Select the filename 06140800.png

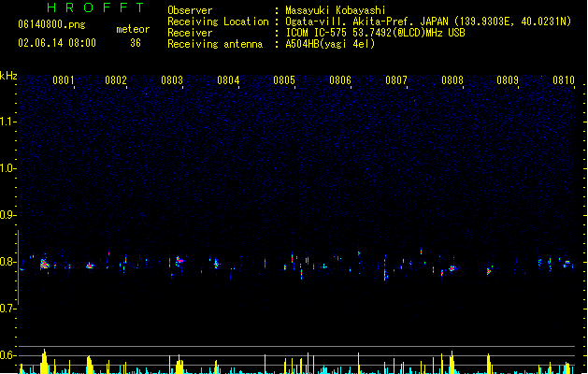[51, 24]
